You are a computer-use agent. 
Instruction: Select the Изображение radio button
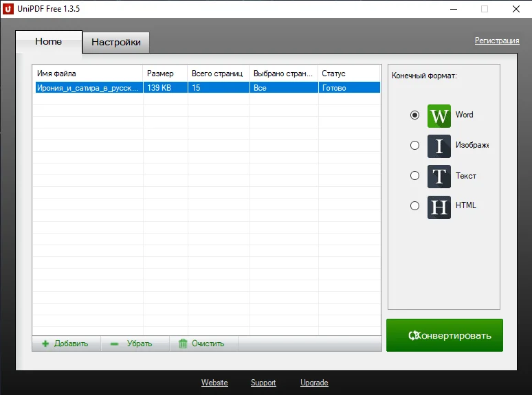click(x=414, y=145)
